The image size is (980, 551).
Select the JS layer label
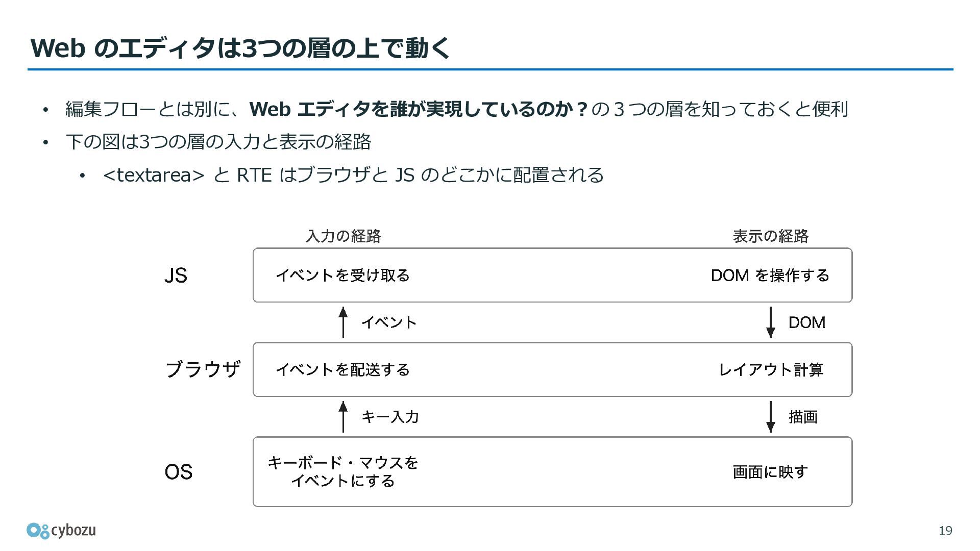tap(176, 275)
